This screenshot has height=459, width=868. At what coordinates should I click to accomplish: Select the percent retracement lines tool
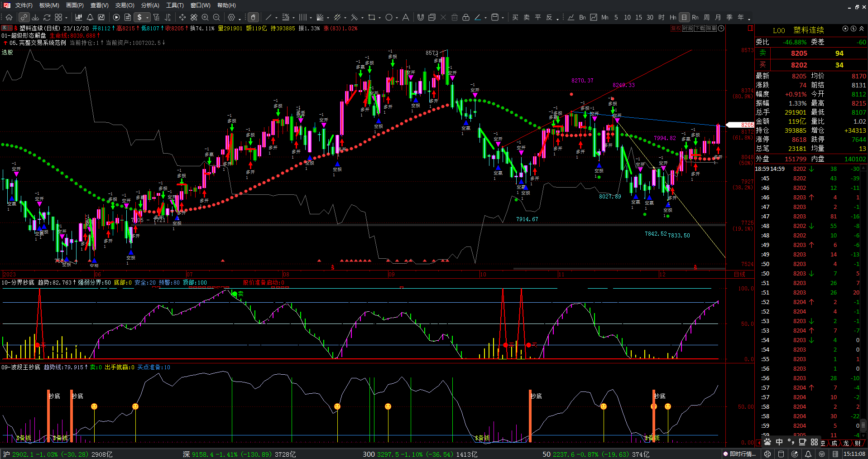tap(285, 17)
